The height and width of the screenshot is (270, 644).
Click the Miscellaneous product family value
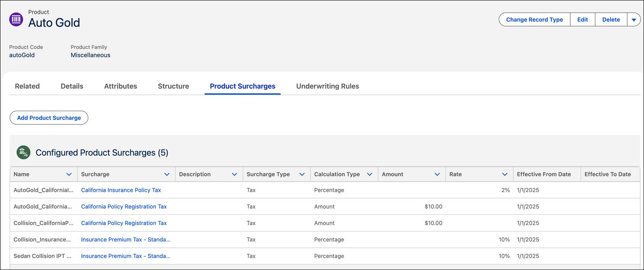pos(91,55)
